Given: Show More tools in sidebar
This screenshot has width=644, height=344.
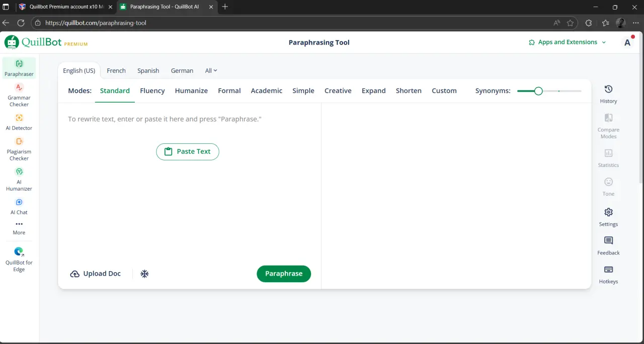Looking at the screenshot, I should [19, 228].
